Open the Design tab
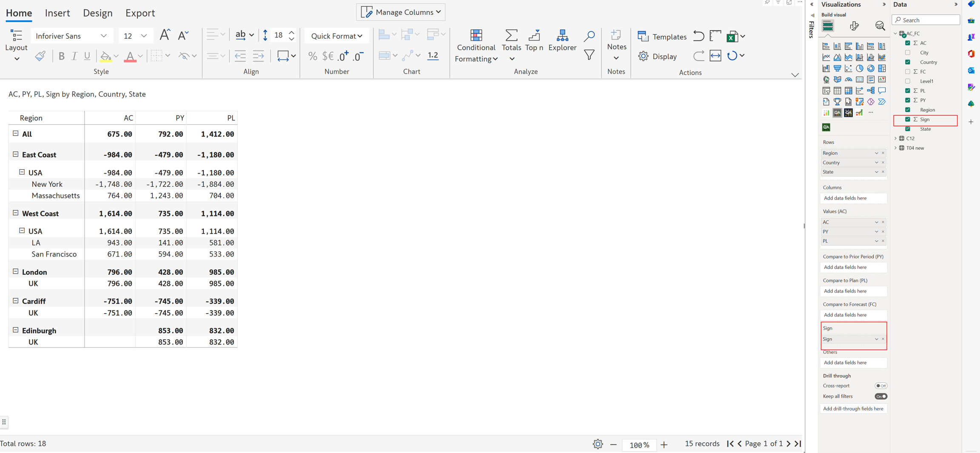Image resolution: width=980 pixels, height=453 pixels. click(x=97, y=13)
